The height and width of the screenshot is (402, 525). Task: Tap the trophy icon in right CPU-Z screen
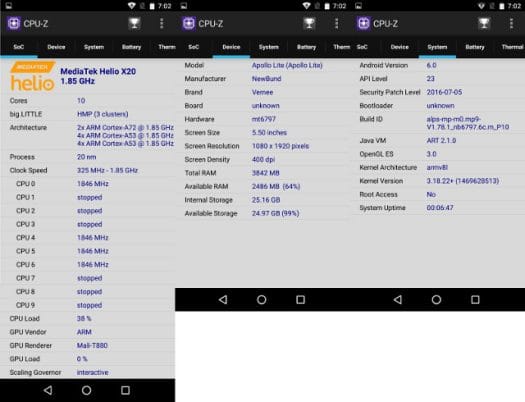[x=484, y=23]
